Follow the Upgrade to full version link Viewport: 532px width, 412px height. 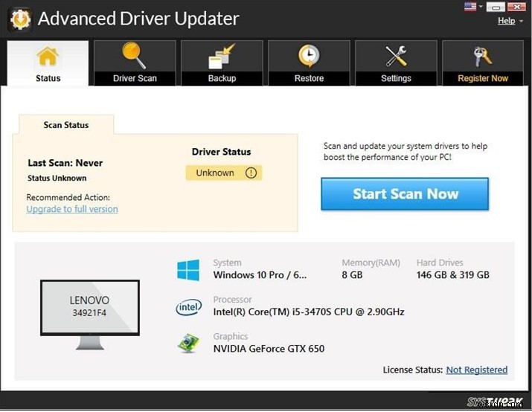[72, 209]
